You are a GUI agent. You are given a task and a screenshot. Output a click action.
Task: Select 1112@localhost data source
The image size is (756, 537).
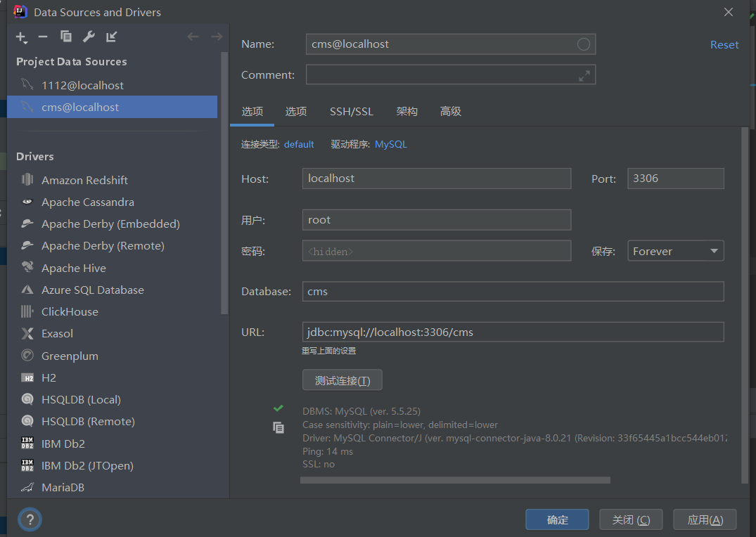pyautogui.click(x=112, y=85)
